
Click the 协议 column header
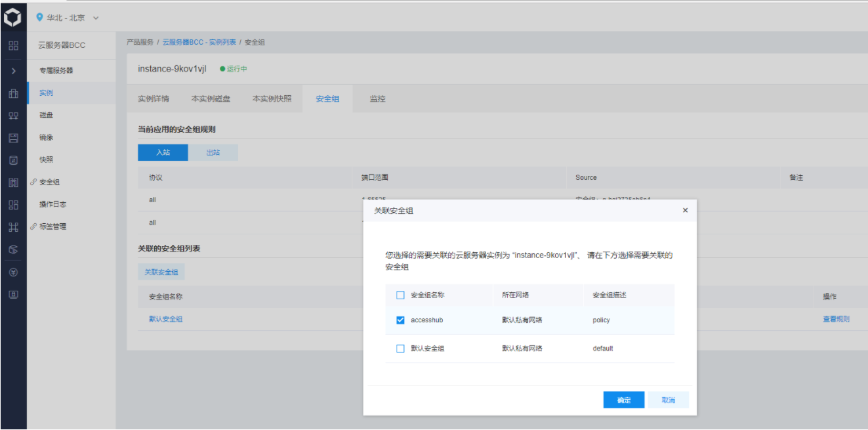point(155,177)
